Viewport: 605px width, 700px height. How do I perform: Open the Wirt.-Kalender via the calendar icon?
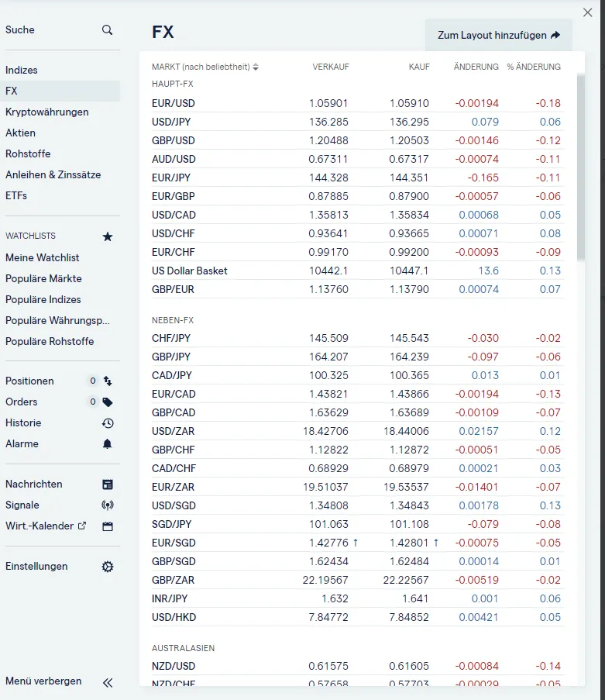pos(108,526)
